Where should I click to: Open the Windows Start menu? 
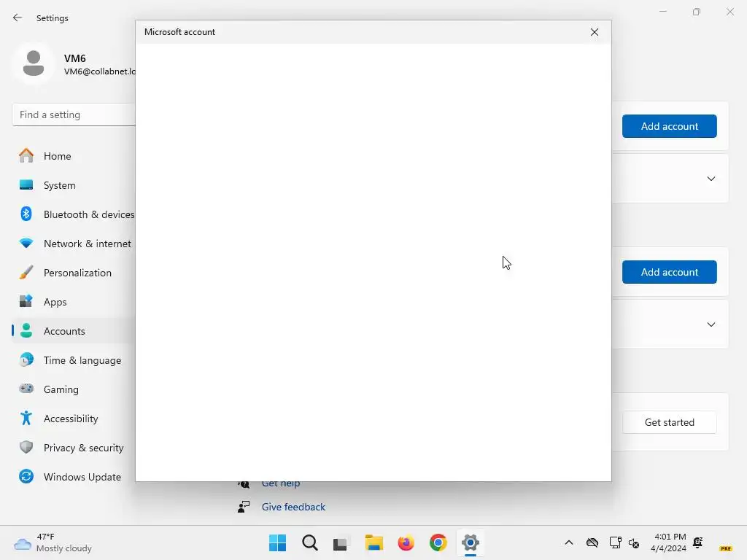(277, 542)
